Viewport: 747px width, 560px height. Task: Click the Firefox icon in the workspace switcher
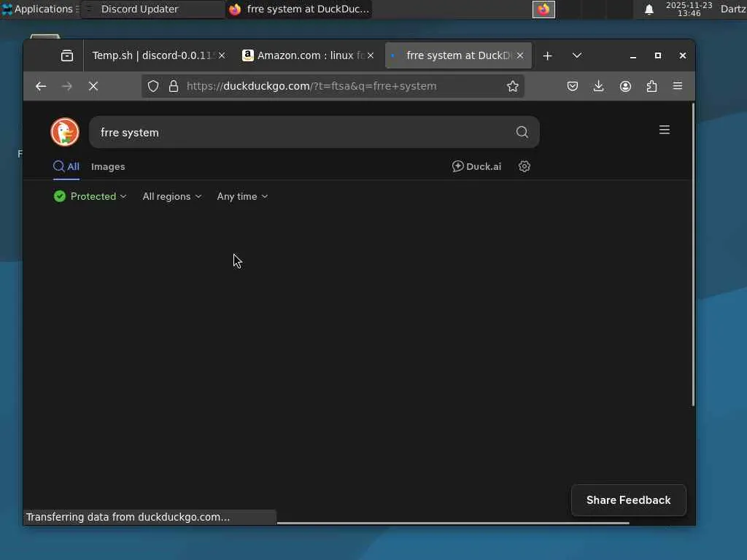543,9
